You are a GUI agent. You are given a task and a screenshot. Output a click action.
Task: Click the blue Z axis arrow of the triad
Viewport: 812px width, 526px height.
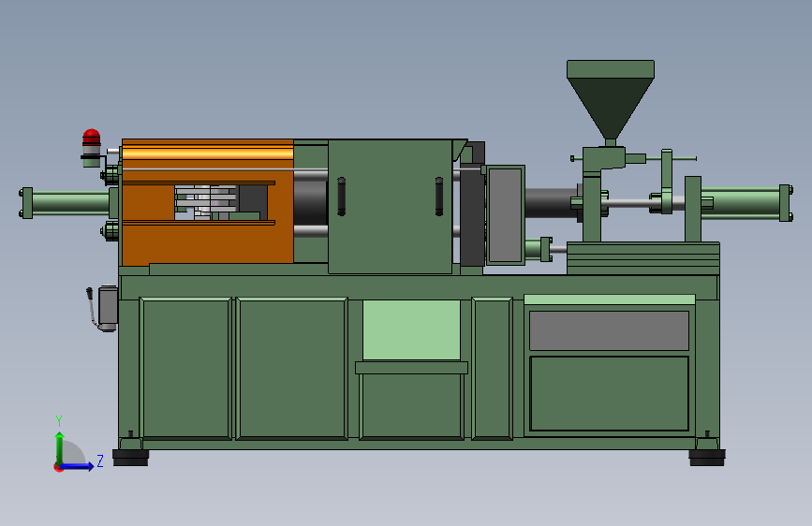[x=78, y=466]
